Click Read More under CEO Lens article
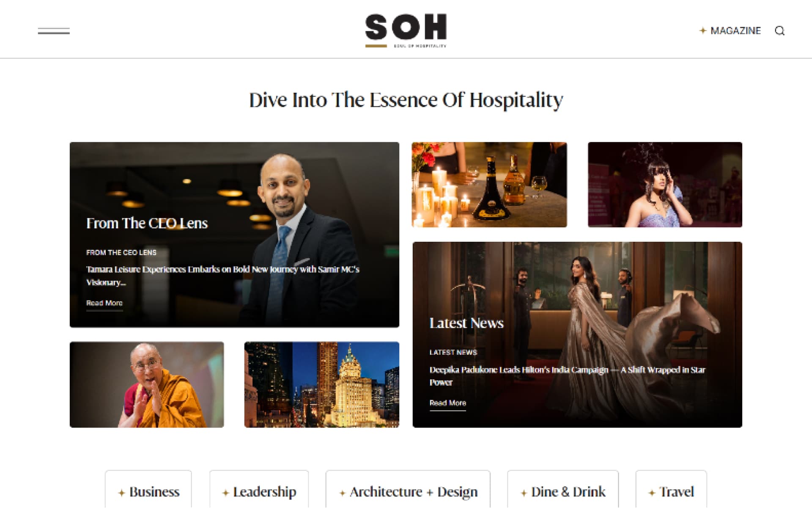 pos(104,303)
